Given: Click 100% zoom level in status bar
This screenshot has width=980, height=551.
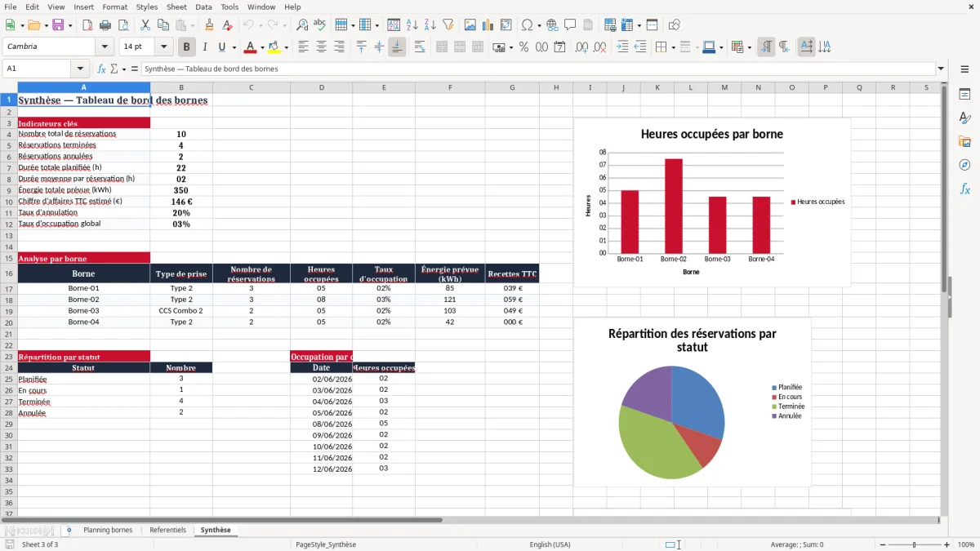Looking at the screenshot, I should [966, 544].
